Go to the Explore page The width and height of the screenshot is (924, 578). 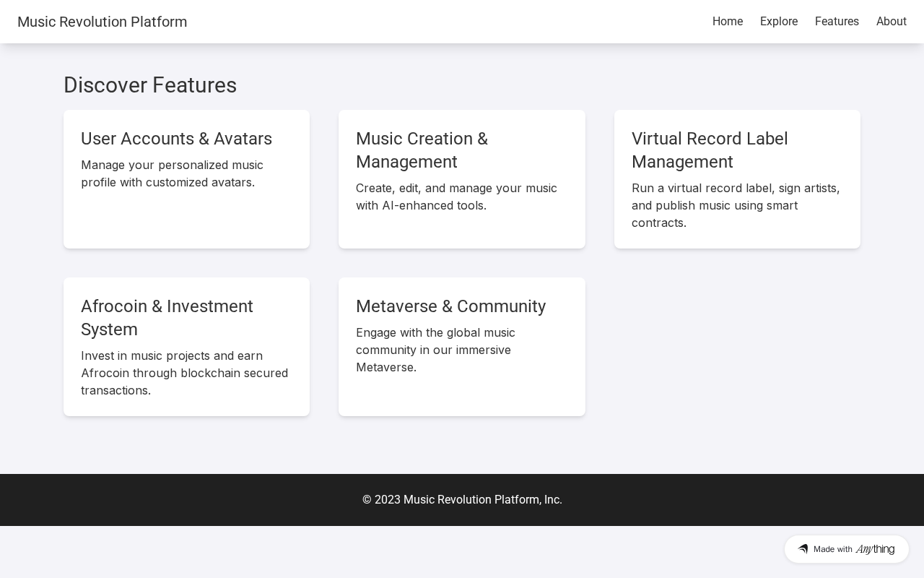[x=779, y=22]
